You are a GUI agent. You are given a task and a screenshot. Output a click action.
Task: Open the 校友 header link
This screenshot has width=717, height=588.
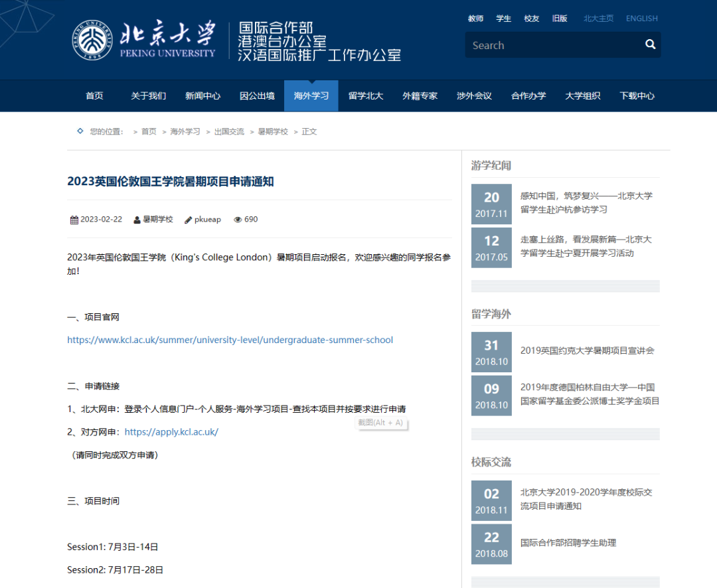[531, 19]
